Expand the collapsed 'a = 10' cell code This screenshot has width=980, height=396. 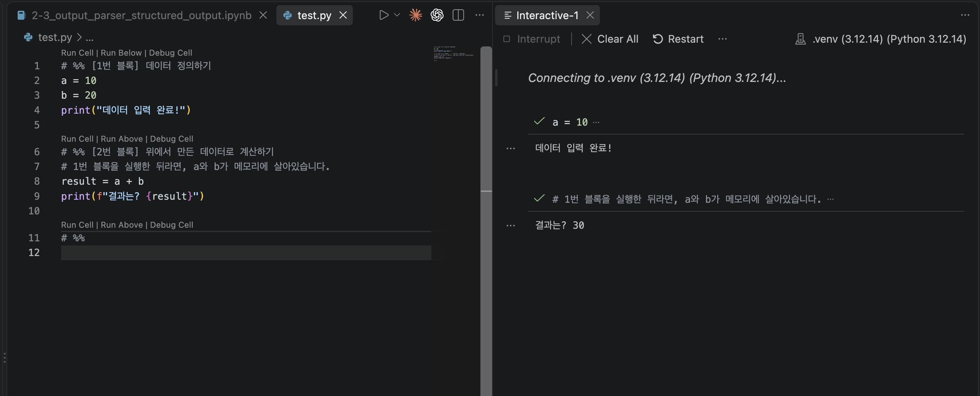pyautogui.click(x=596, y=122)
